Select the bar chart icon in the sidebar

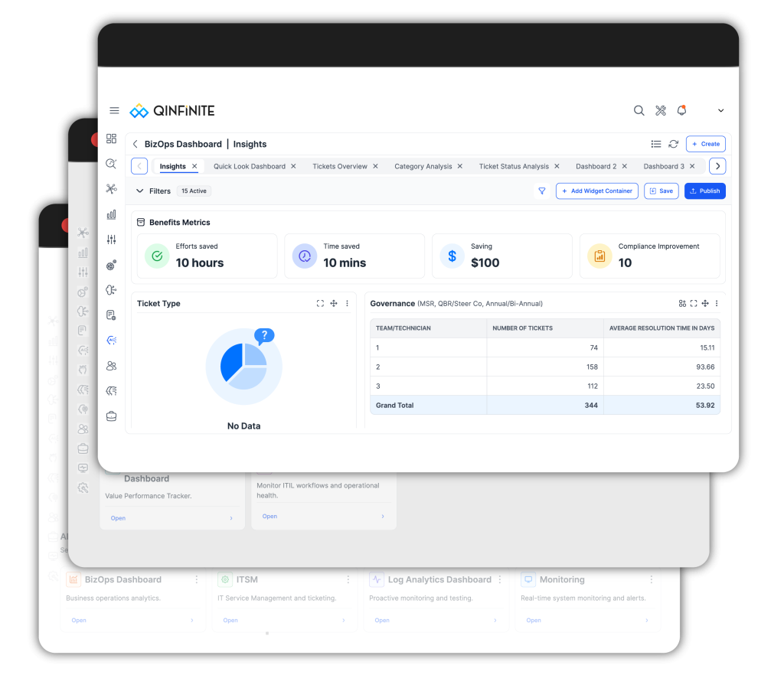coord(111,215)
